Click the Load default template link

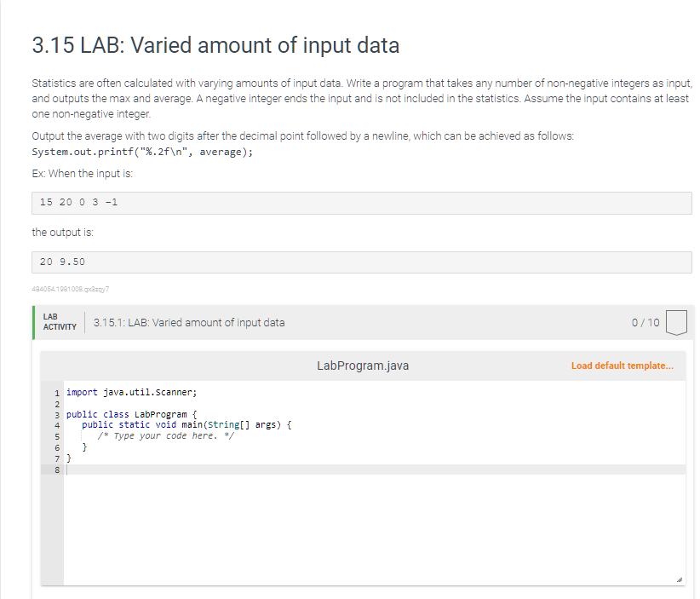(622, 366)
